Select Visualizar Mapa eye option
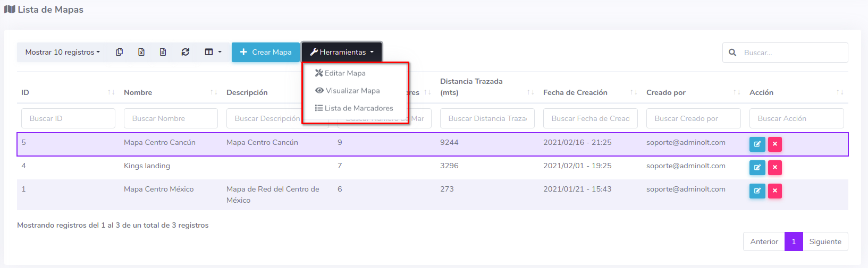The width and height of the screenshot is (868, 268). (352, 91)
